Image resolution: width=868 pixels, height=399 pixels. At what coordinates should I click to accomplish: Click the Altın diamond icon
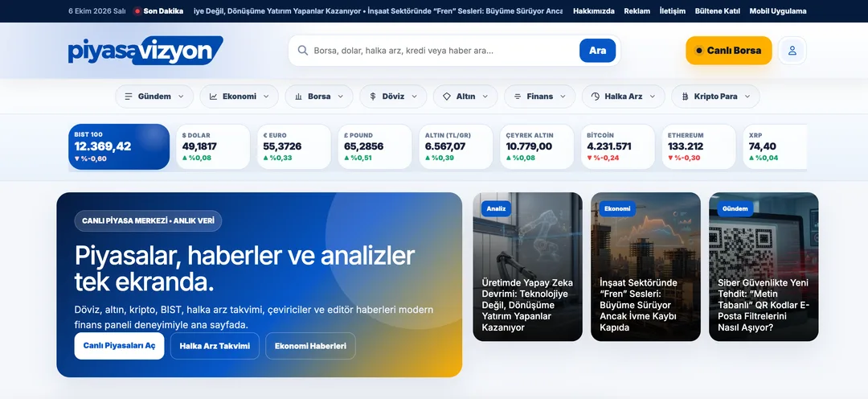pos(447,97)
